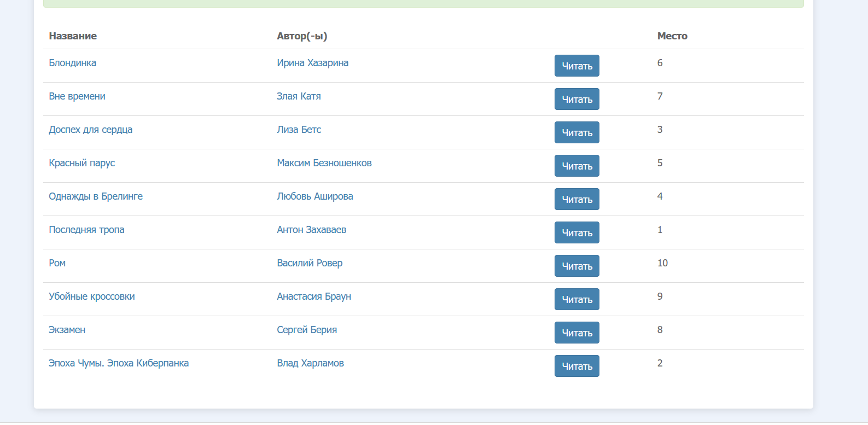868x425 pixels.
Task: Open author page Максим Безношенков
Action: [x=324, y=163]
